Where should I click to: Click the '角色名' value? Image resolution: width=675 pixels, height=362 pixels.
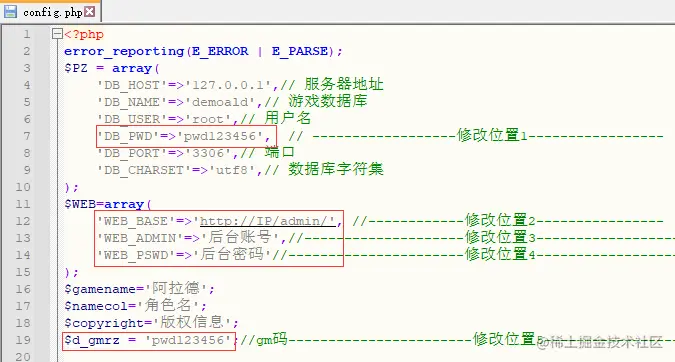point(168,305)
